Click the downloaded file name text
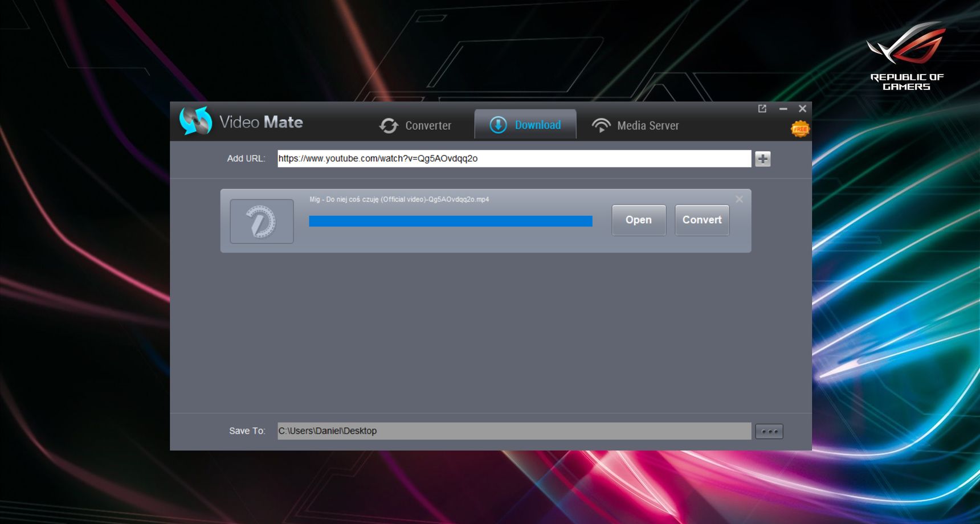Viewport: 980px width, 524px height. point(399,199)
